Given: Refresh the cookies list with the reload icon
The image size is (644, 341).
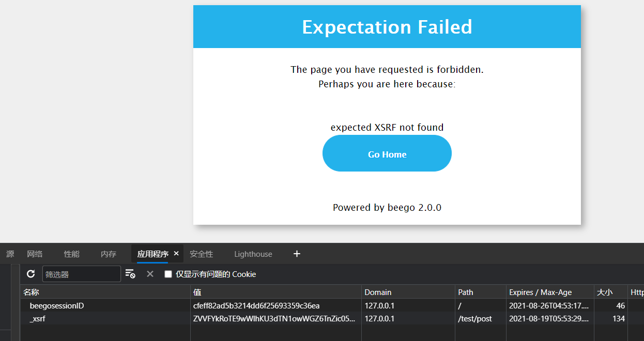Looking at the screenshot, I should [x=30, y=274].
